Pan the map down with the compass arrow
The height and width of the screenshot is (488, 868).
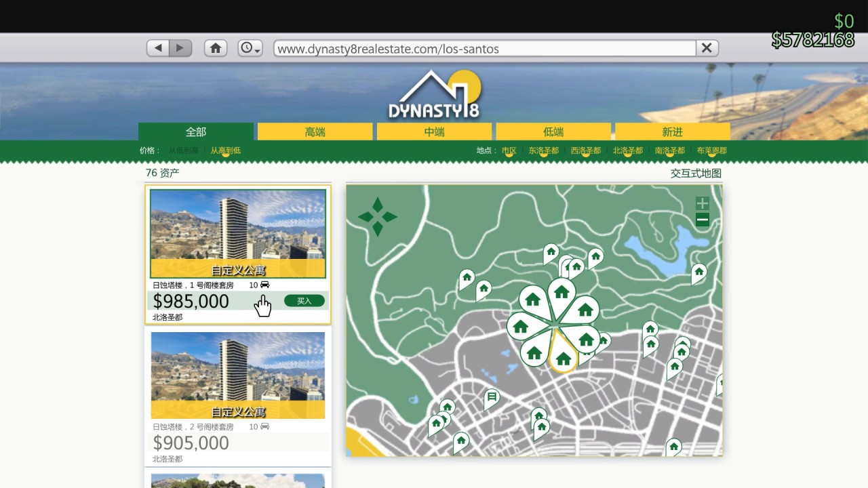378,229
